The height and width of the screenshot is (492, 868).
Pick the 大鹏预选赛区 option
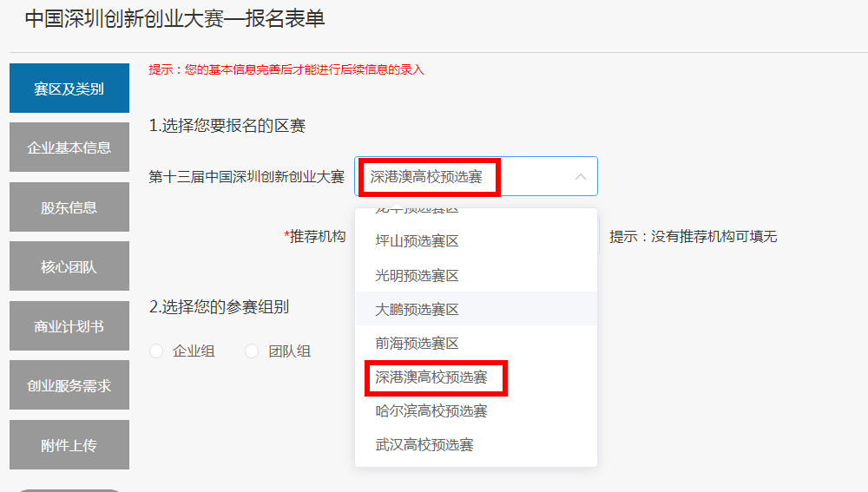(x=417, y=309)
